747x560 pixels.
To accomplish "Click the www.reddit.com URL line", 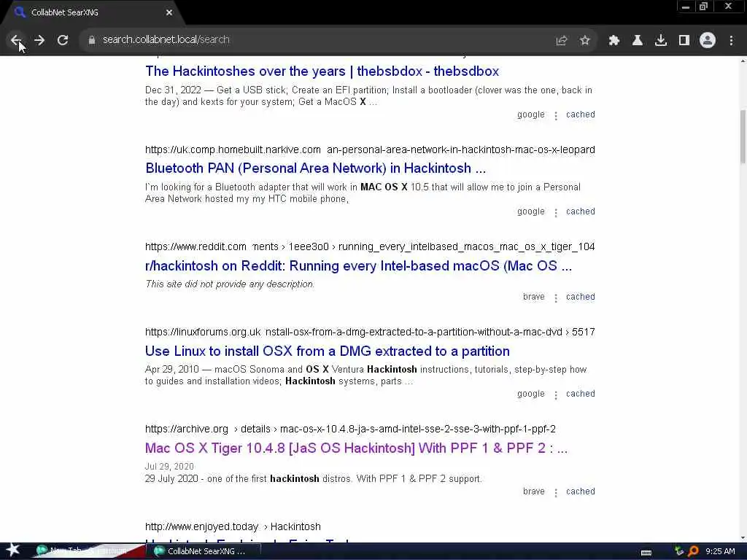I will coord(370,246).
